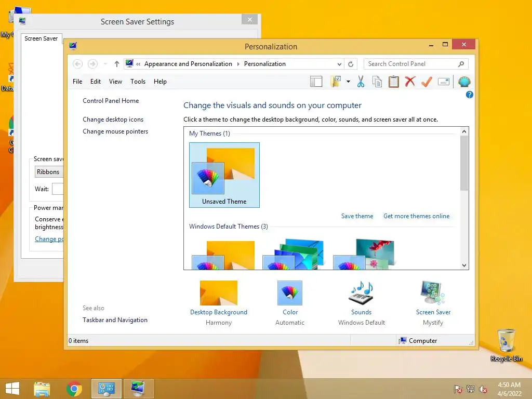Open the Tools menu
Screen dimensions: 532x399
[138, 82]
